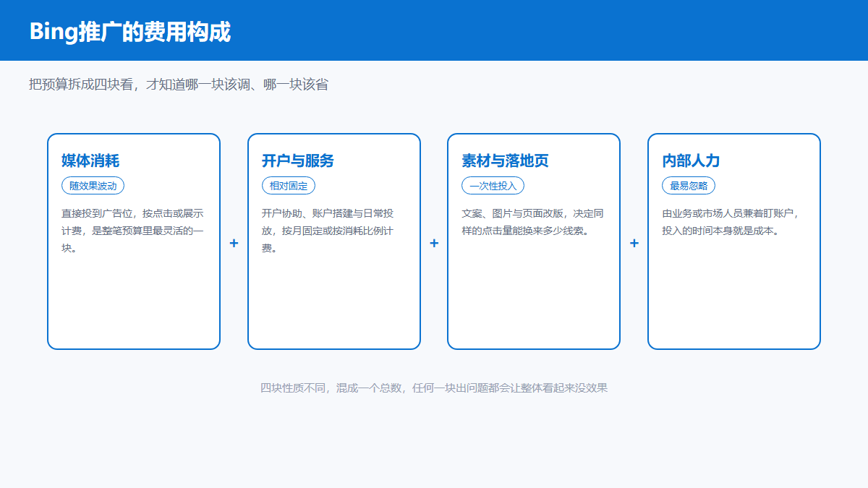Click the "相对固定" pill tag
Viewport: 868px width, 488px height.
point(289,186)
